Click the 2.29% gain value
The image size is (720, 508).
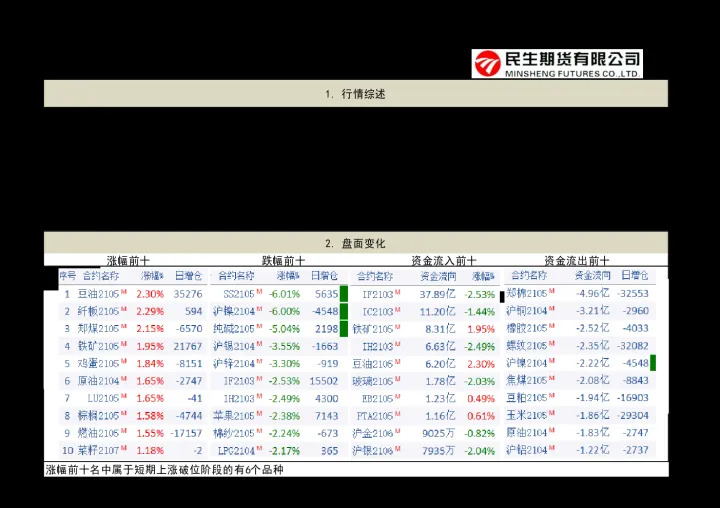[150, 311]
